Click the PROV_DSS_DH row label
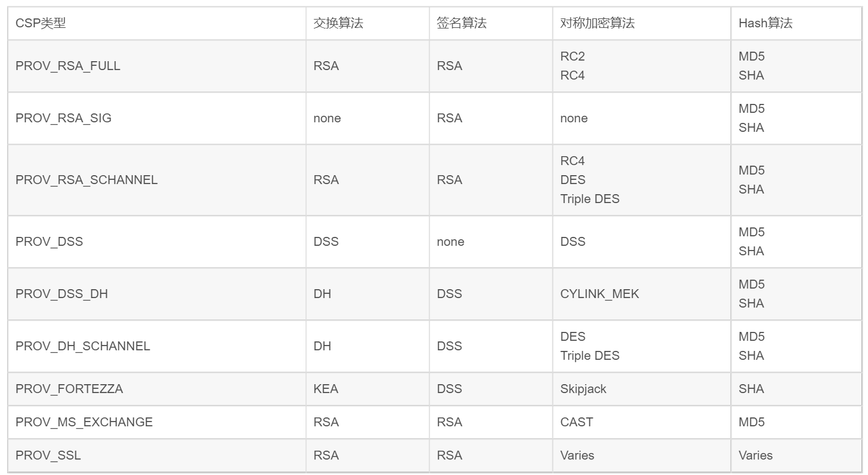 coord(62,294)
